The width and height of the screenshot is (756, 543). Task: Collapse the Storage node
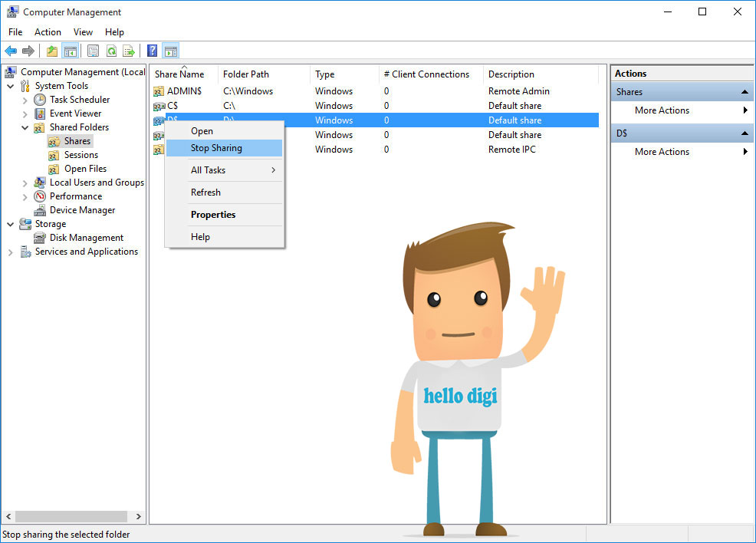click(11, 224)
